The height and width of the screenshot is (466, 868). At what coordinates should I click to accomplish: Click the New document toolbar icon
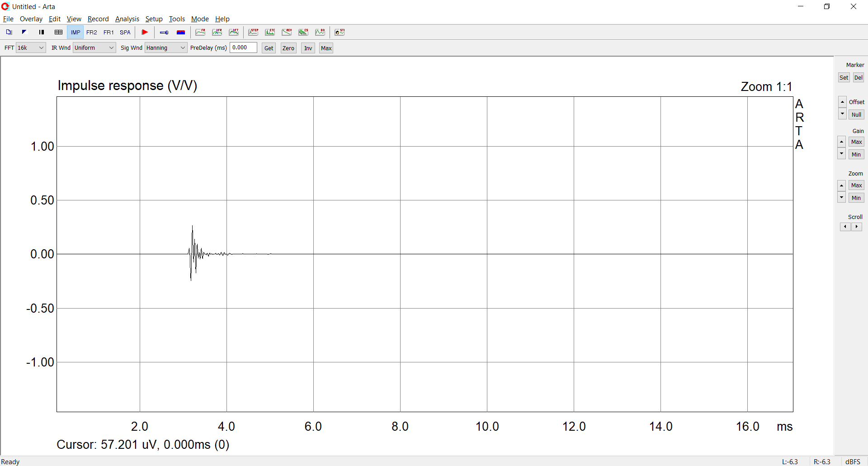[x=9, y=32]
